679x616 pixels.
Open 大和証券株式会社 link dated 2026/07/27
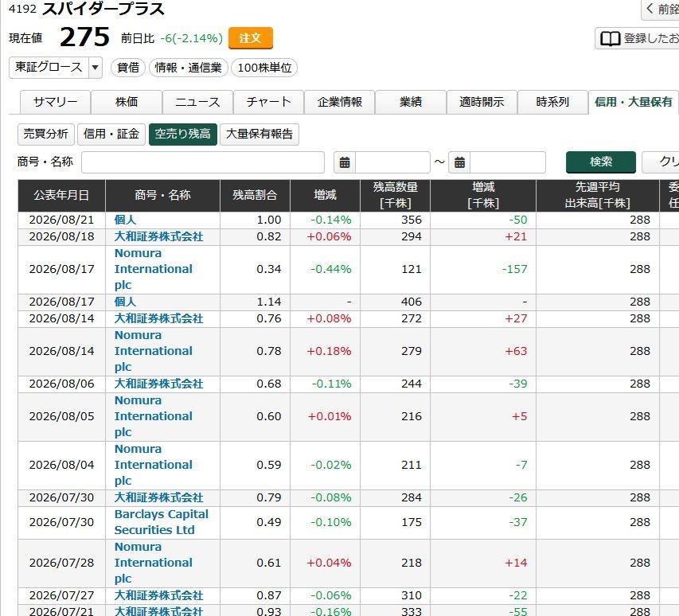[158, 595]
